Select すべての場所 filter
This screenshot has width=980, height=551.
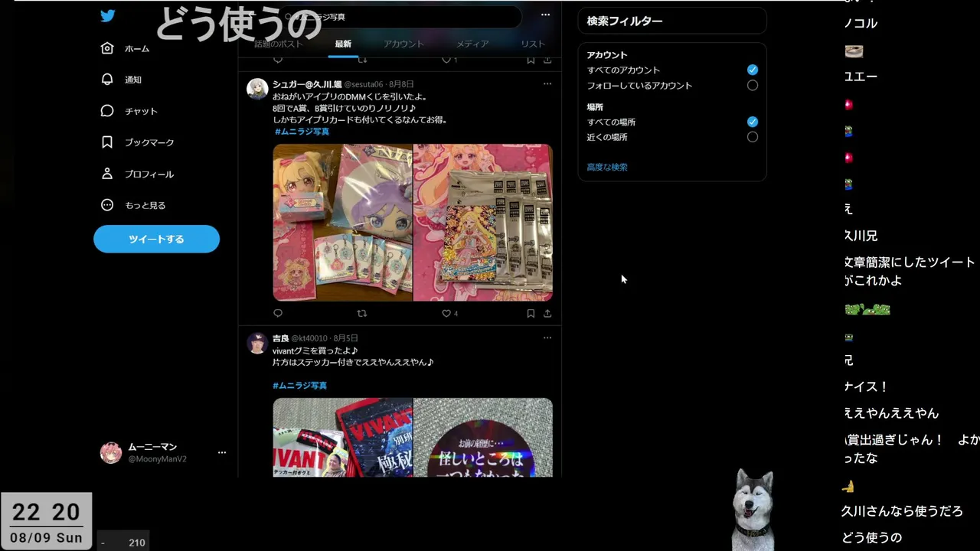(753, 122)
